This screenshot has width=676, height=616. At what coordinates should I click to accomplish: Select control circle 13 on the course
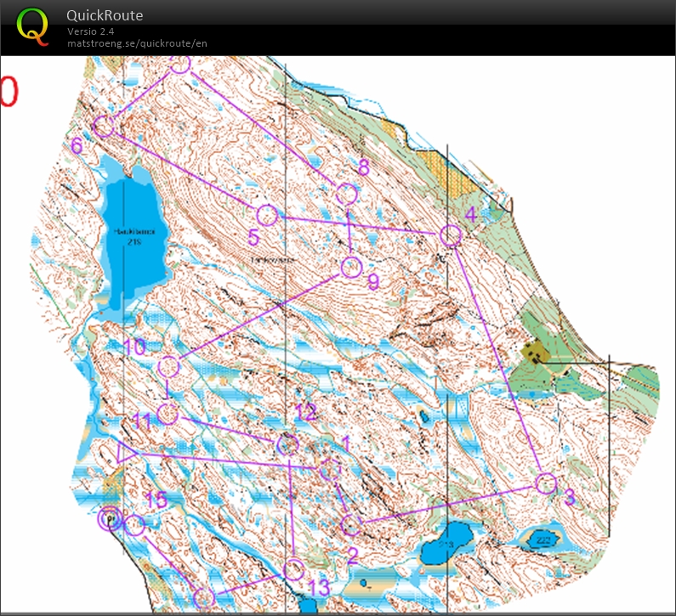[x=293, y=568]
